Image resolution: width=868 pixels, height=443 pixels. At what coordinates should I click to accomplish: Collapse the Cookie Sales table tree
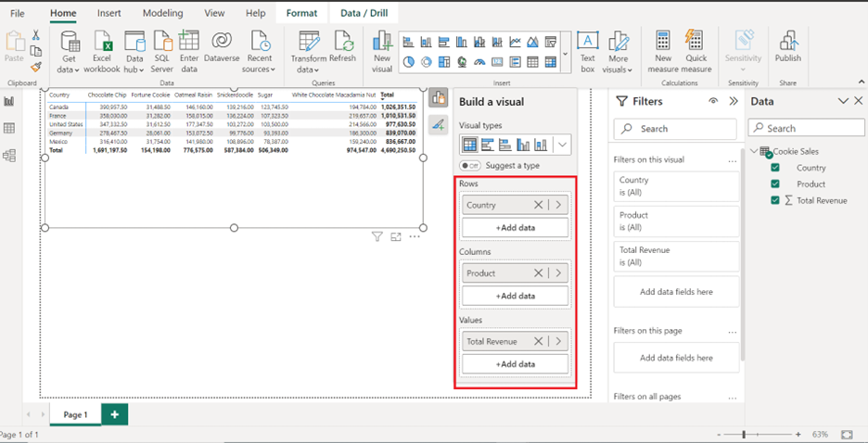coord(755,151)
